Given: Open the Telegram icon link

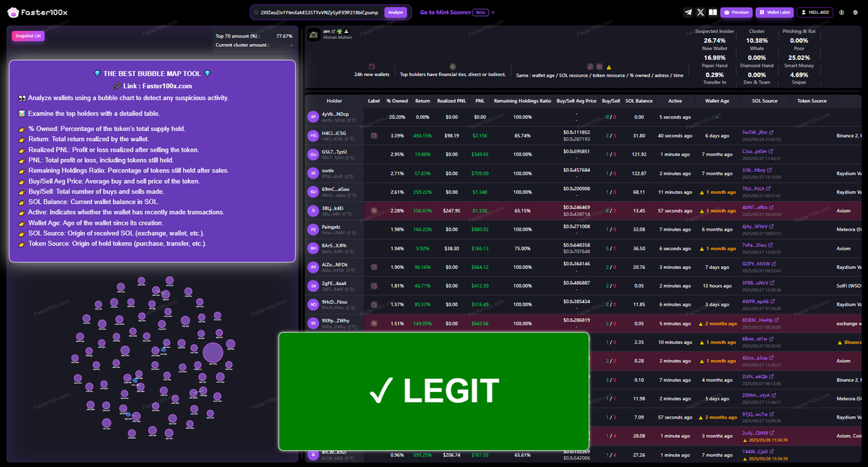Looking at the screenshot, I should [688, 12].
